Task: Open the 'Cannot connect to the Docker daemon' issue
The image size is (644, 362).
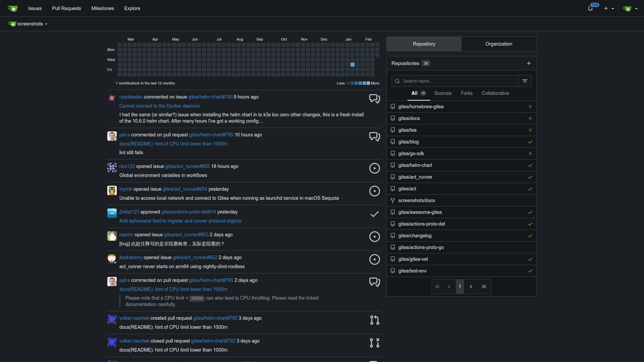Action: pyautogui.click(x=160, y=106)
